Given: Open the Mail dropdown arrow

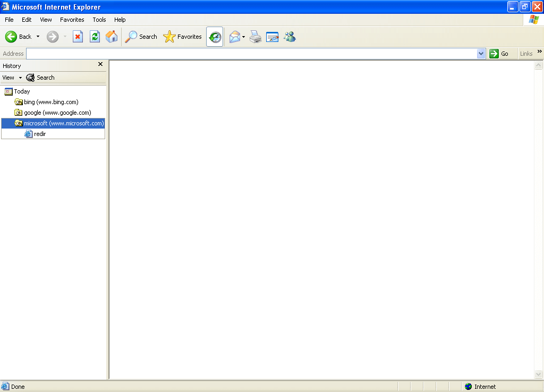Looking at the screenshot, I should coord(243,37).
